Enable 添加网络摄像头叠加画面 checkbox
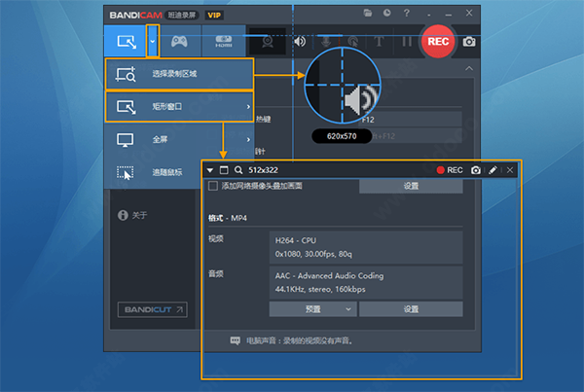584x392 pixels. point(213,186)
